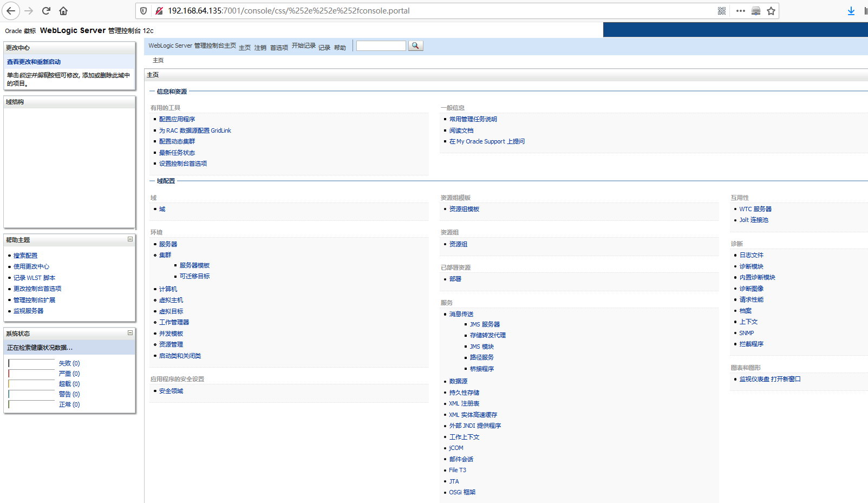Click the QR code icon in address bar
Image resolution: width=868 pixels, height=503 pixels.
pyautogui.click(x=722, y=11)
